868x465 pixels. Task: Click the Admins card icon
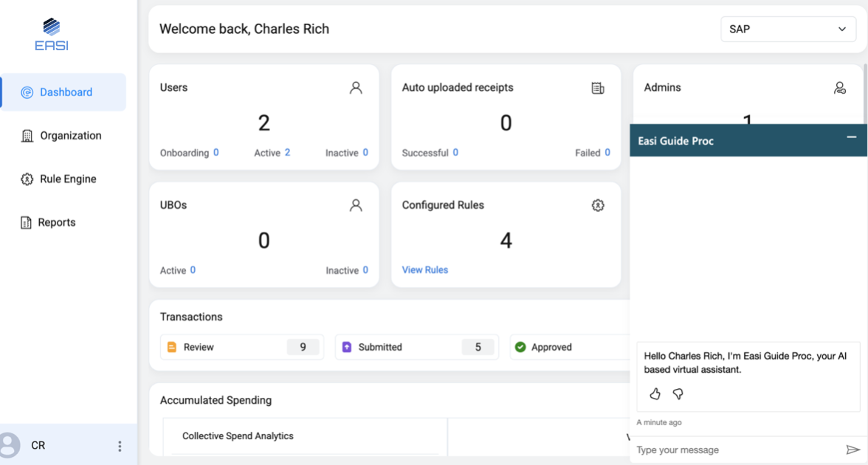click(840, 88)
